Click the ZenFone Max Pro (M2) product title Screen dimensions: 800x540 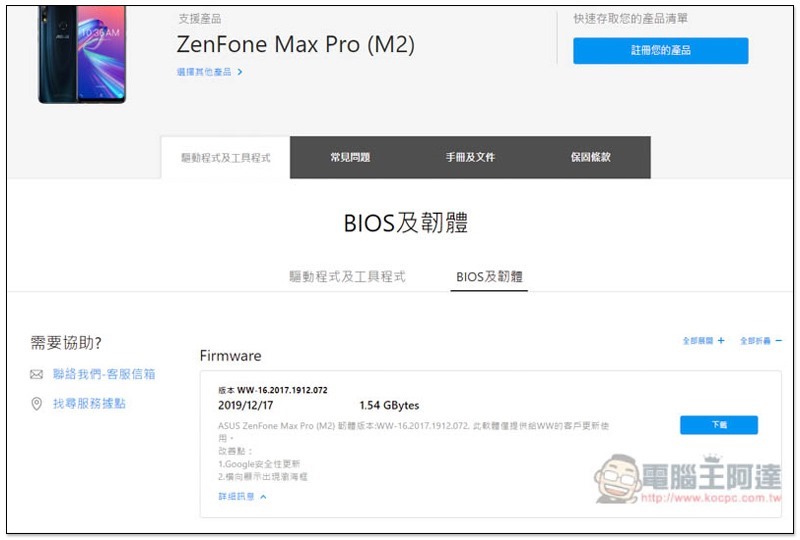click(295, 45)
